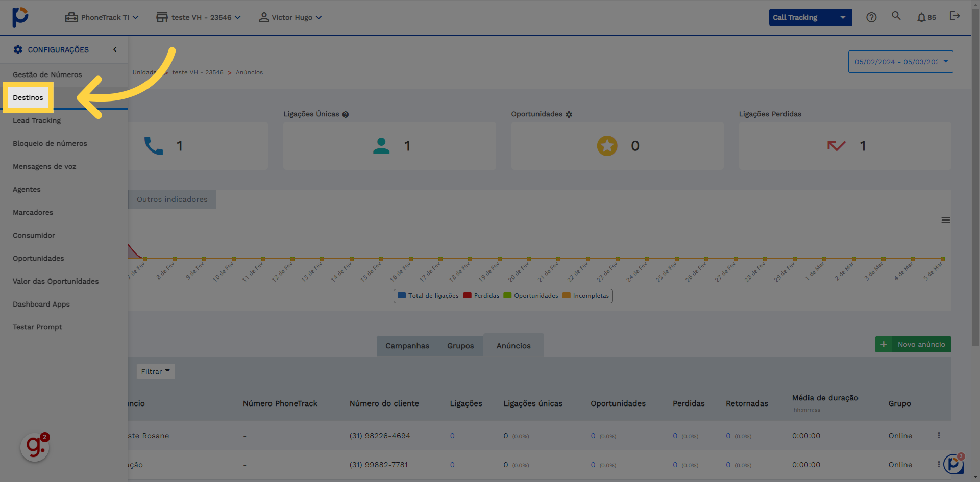Click (31) 98226-4694 client number cell
The width and height of the screenshot is (980, 482).
coord(380,436)
